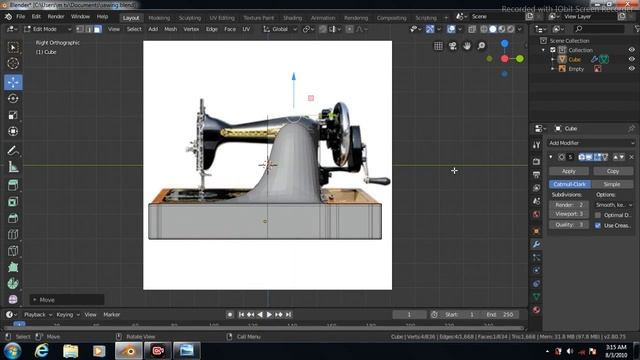Open the Vertex menu in viewport header
This screenshot has height=360, width=640.
(191, 29)
